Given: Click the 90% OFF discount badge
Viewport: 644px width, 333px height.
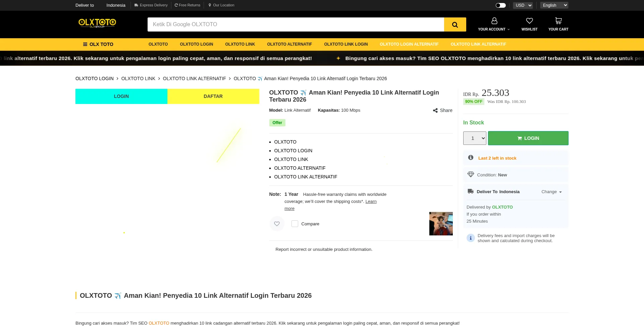Looking at the screenshot, I should coord(474,102).
